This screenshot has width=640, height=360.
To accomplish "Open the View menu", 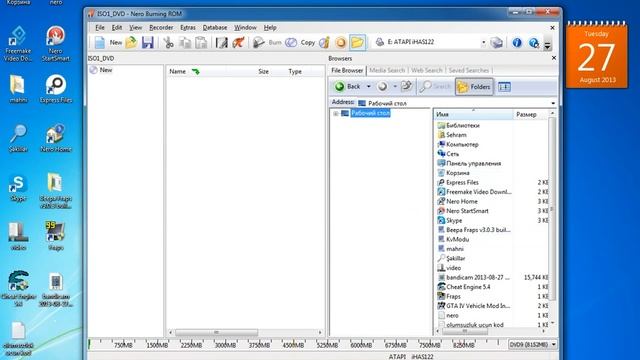I will 136,27.
